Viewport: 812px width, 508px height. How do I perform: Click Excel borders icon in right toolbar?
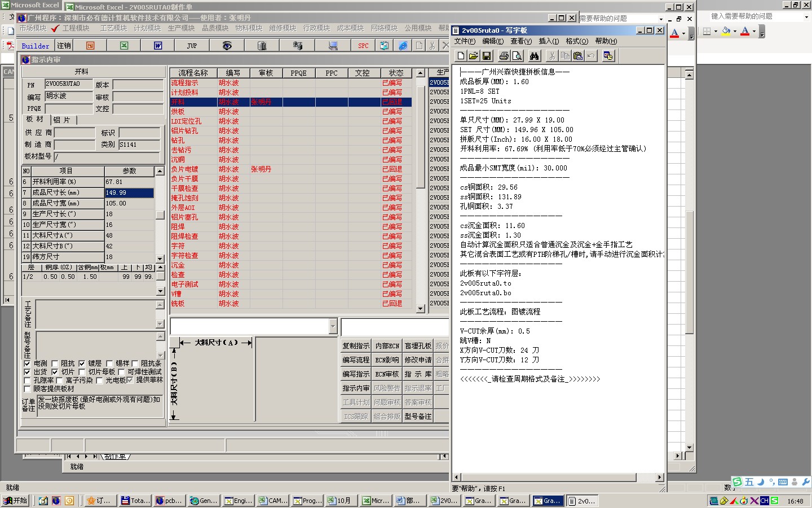(707, 31)
